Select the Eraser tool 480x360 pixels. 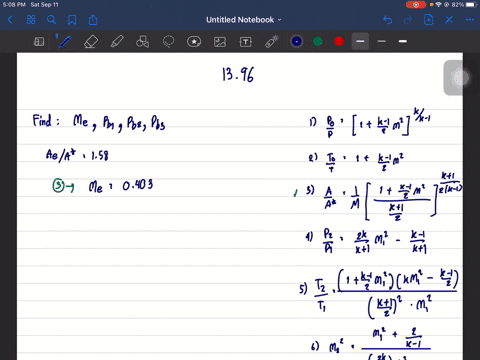click(x=91, y=42)
